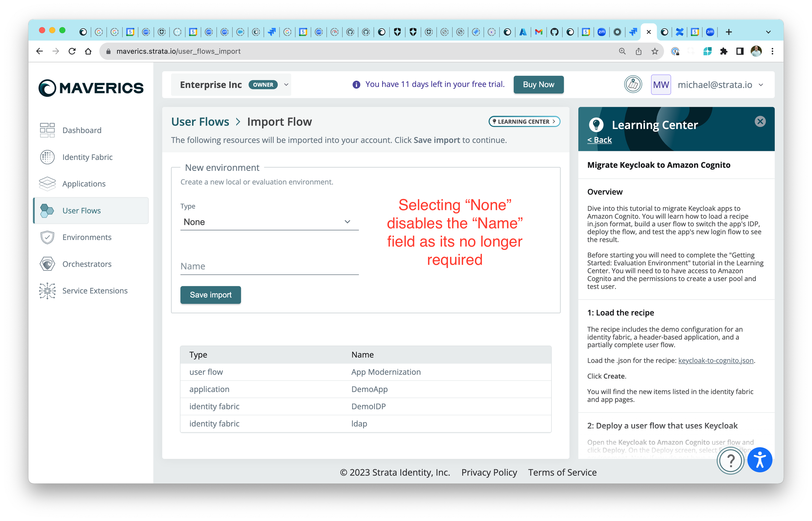Click the App Modernization table cell
The image size is (812, 521).
386,372
